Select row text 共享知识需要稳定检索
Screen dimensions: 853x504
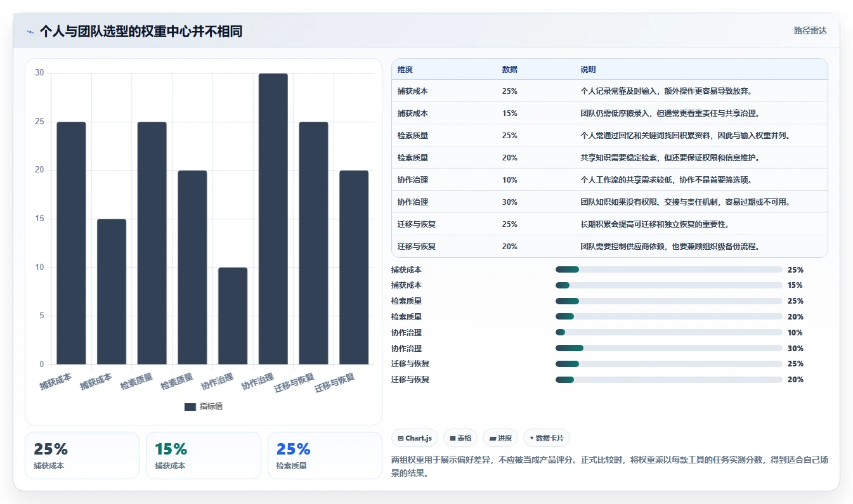click(x=617, y=158)
